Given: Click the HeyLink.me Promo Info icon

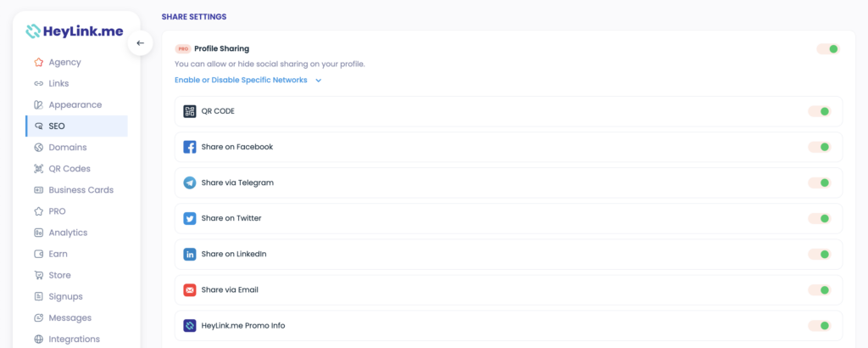Looking at the screenshot, I should point(190,326).
